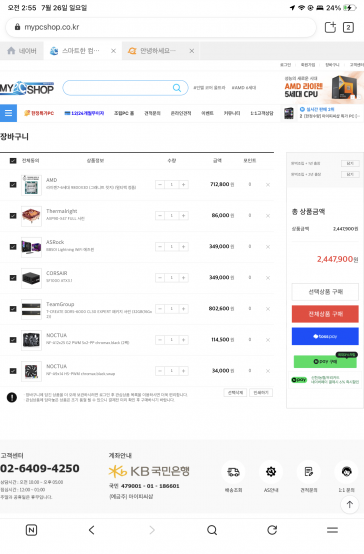Open 견적문의 in the top navigation menu
Image resolution: width=364 pixels, height=554 pixels.
pyautogui.click(x=152, y=113)
